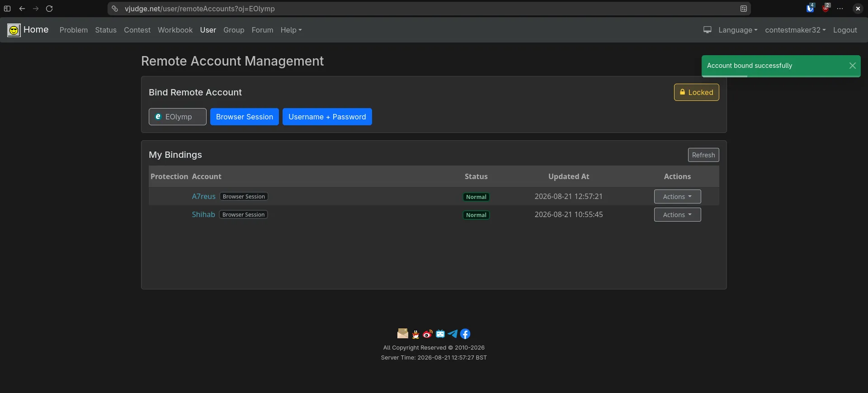The image size is (868, 393).
Task: Open the Telegram paper plane icon
Action: [x=453, y=334]
